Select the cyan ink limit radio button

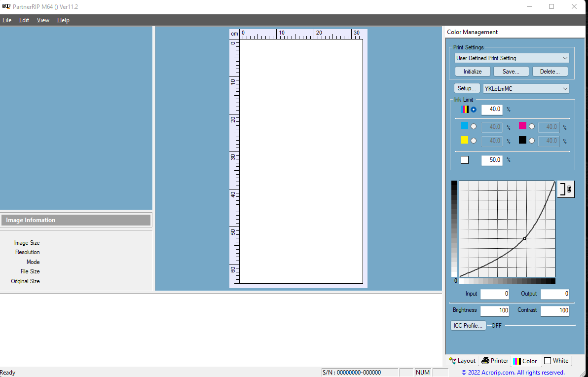coord(474,127)
